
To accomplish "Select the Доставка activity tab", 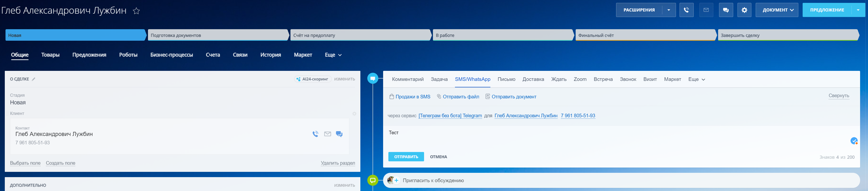I will click(x=533, y=79).
